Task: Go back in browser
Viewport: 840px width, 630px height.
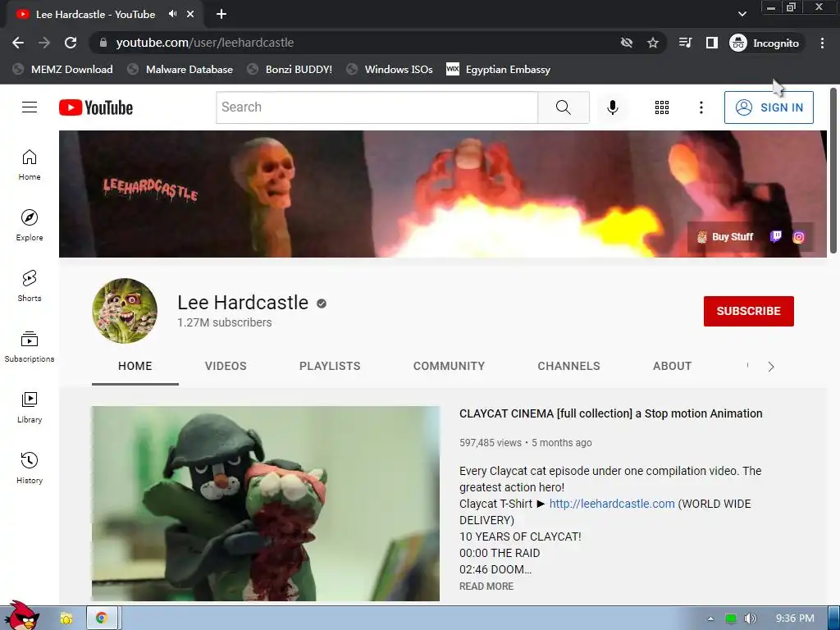Action: [x=18, y=43]
